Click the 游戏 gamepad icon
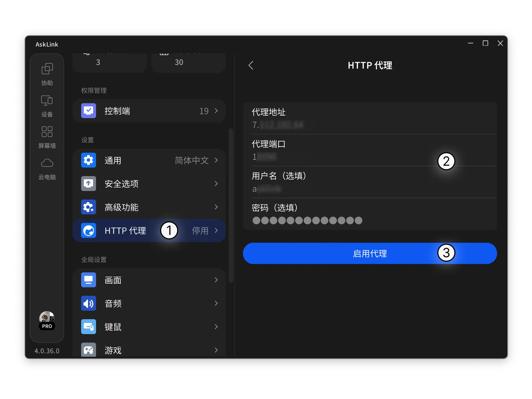 (x=88, y=350)
